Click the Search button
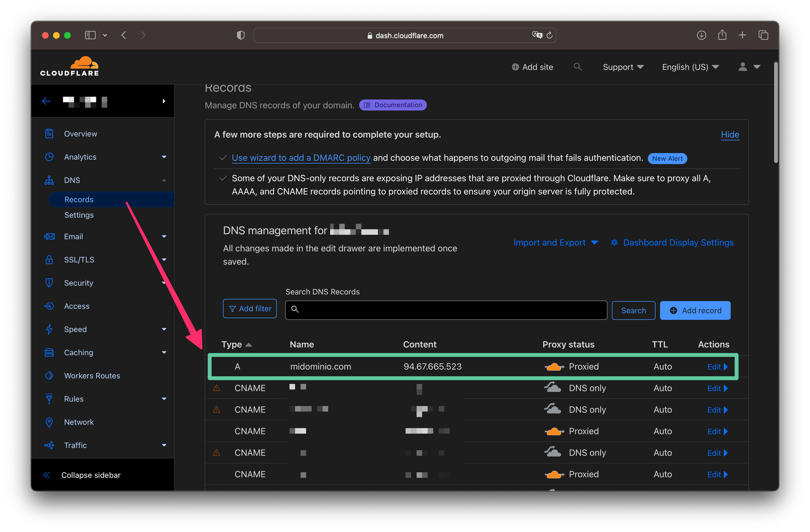 (x=633, y=311)
